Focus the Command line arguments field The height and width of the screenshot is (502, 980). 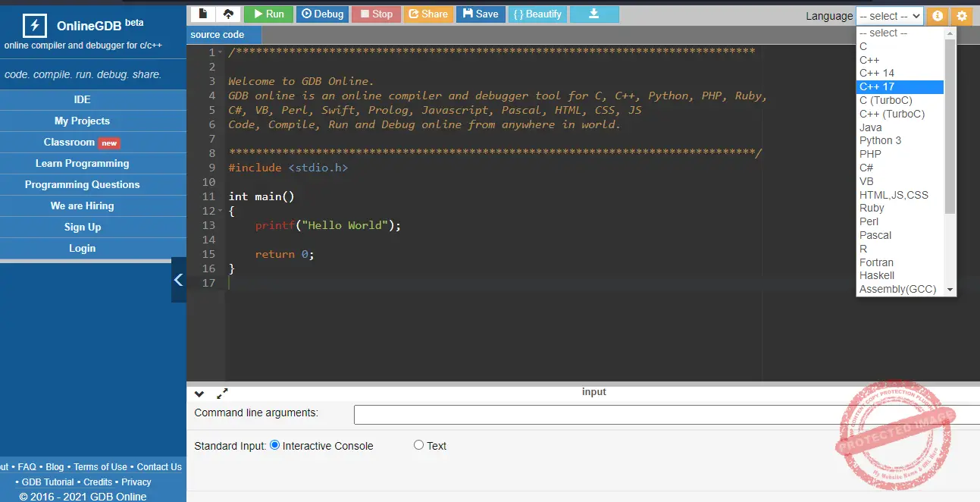coord(667,414)
